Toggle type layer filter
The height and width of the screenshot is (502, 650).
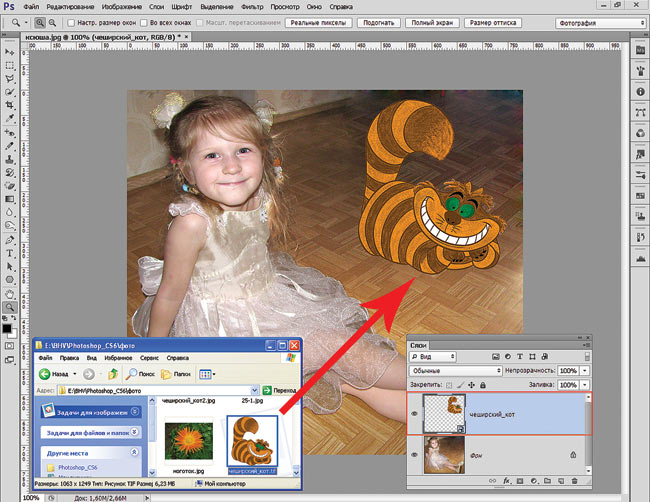520,356
